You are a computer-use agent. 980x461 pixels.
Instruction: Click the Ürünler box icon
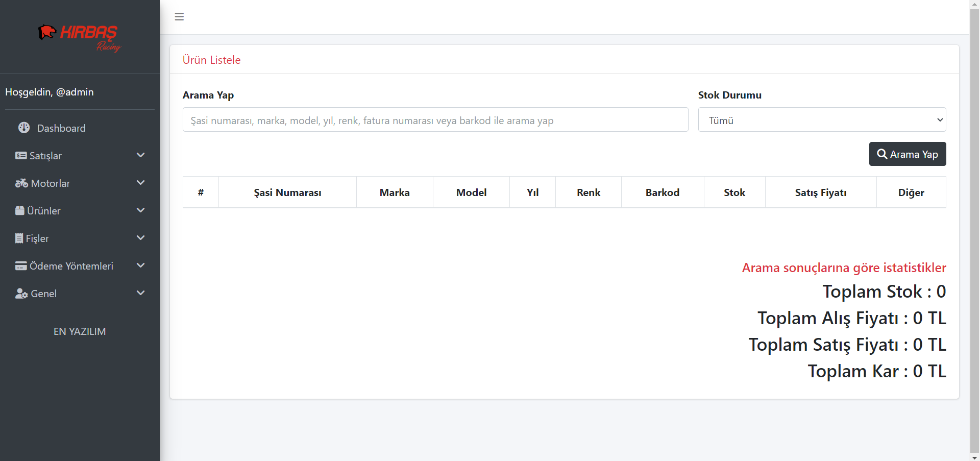(20, 211)
